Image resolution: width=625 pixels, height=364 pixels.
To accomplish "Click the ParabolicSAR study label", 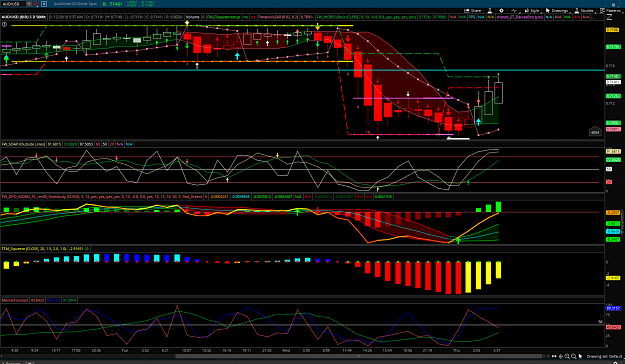I will pyautogui.click(x=278, y=17).
